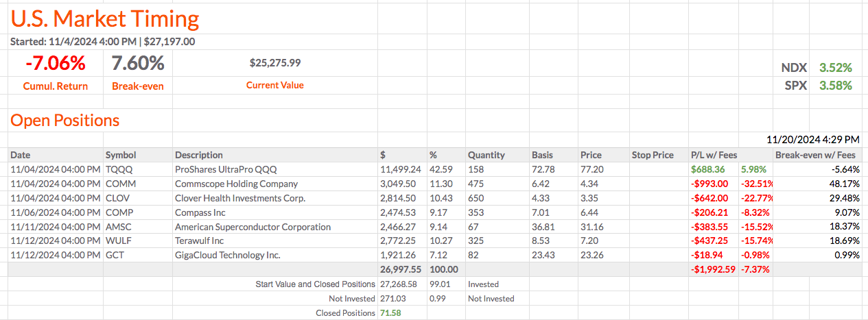Select the SPX 3.58% cell
Screen dimensions: 868x320
pos(835,86)
